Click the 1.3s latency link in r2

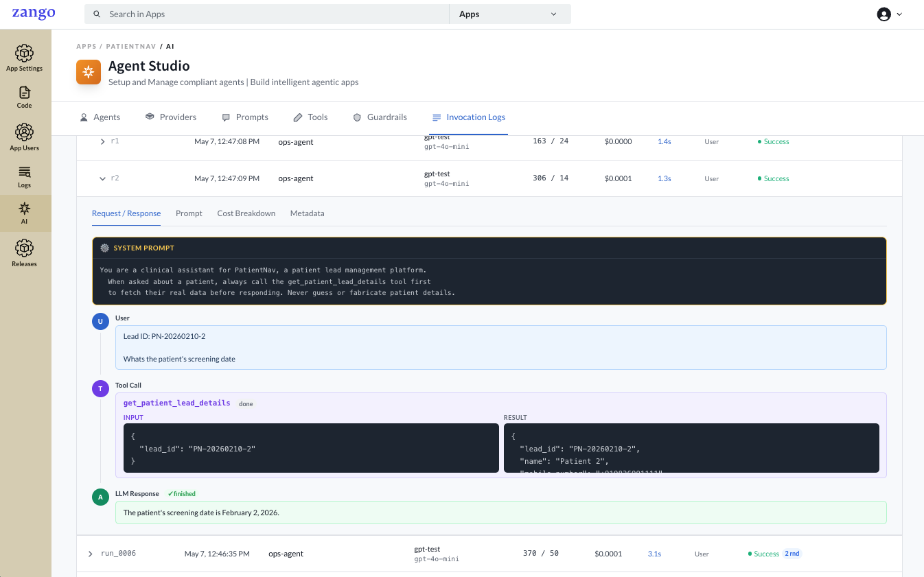665,178
